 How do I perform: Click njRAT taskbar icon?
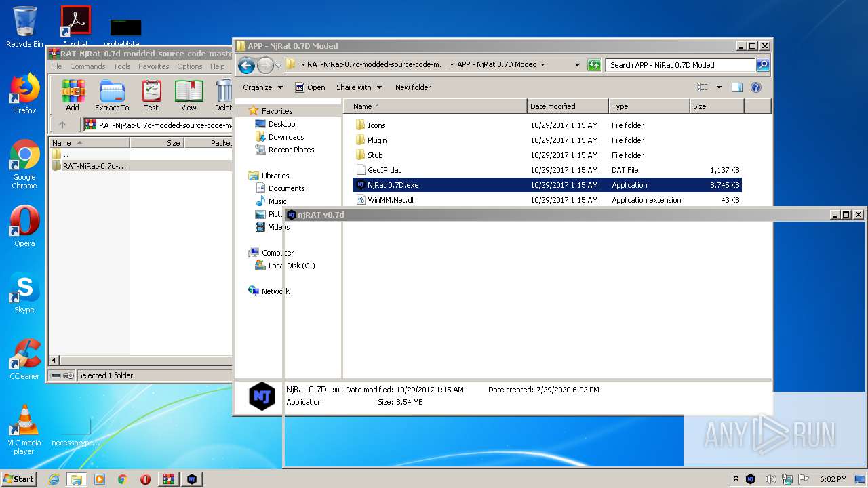[192, 479]
